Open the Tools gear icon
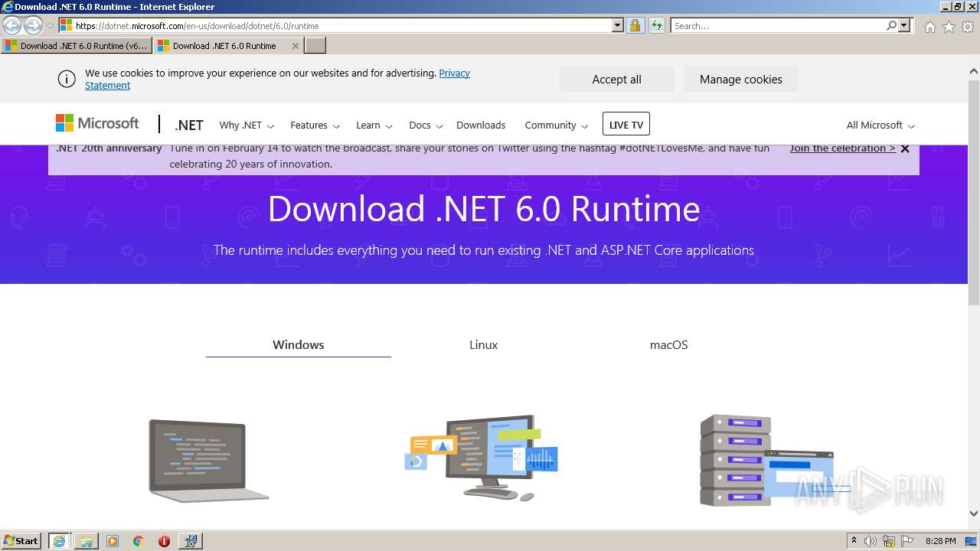The width and height of the screenshot is (980, 551). [x=968, y=27]
